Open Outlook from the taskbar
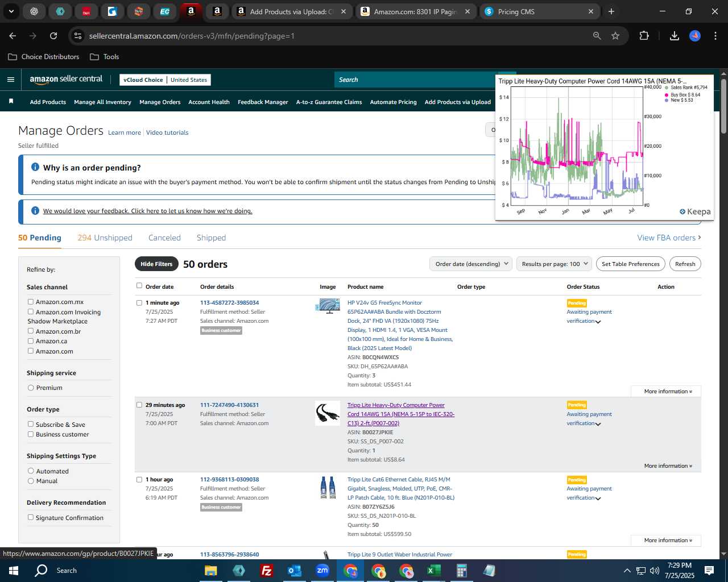The image size is (728, 582). [x=294, y=571]
